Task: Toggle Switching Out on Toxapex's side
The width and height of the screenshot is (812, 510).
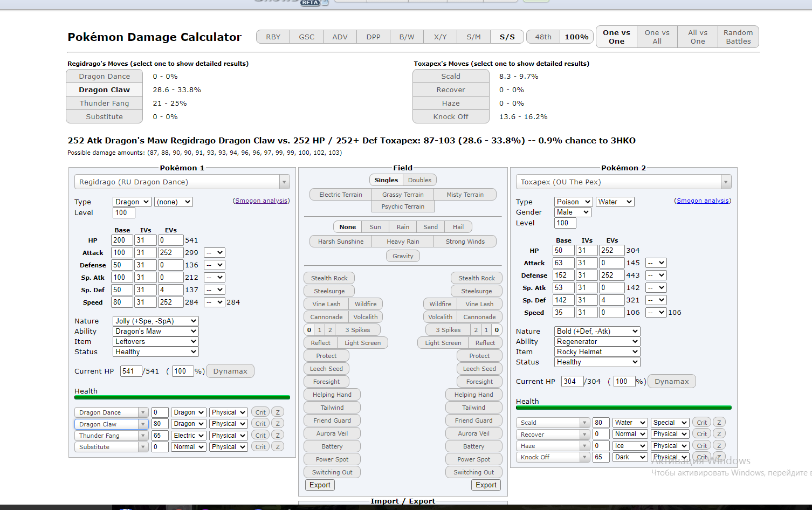Action: click(x=474, y=472)
